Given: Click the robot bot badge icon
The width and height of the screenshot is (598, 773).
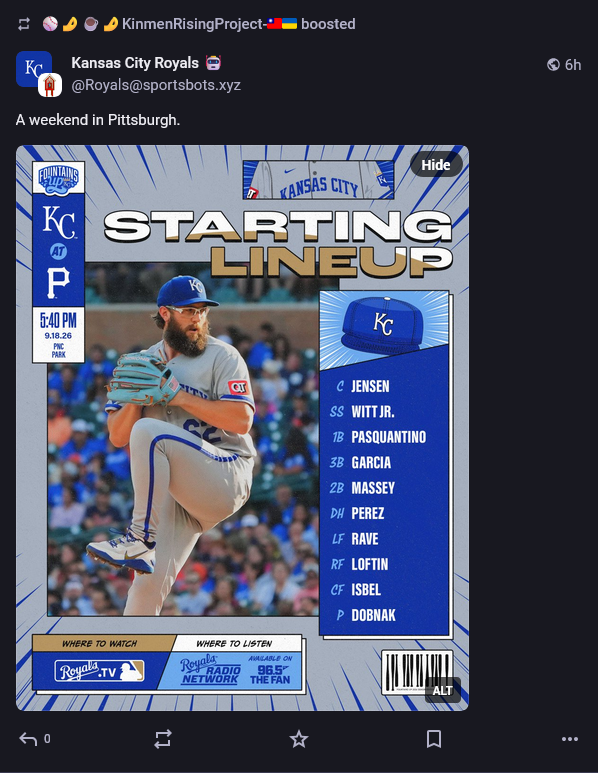Looking at the screenshot, I should tap(213, 63).
